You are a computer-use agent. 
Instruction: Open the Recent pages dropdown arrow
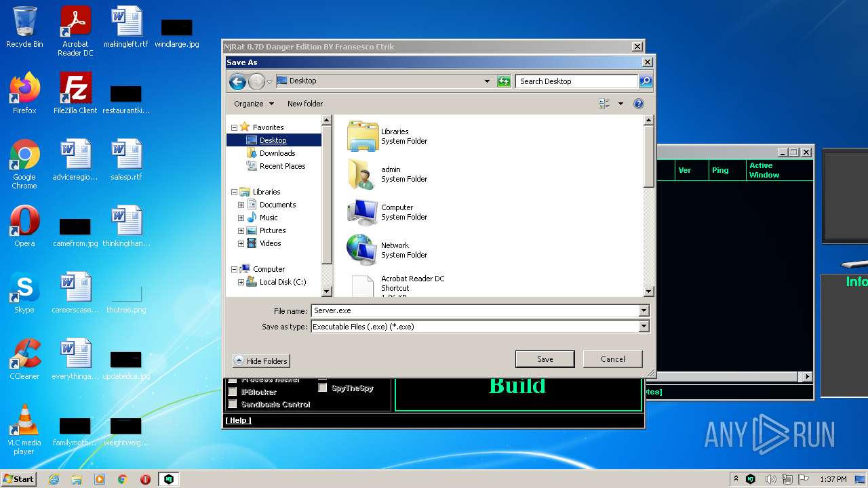270,82
